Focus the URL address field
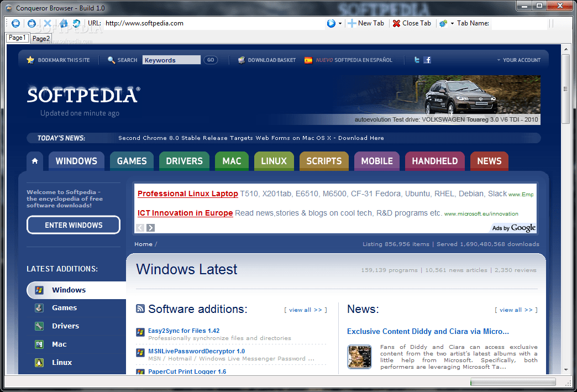The image size is (577, 392). [213, 23]
